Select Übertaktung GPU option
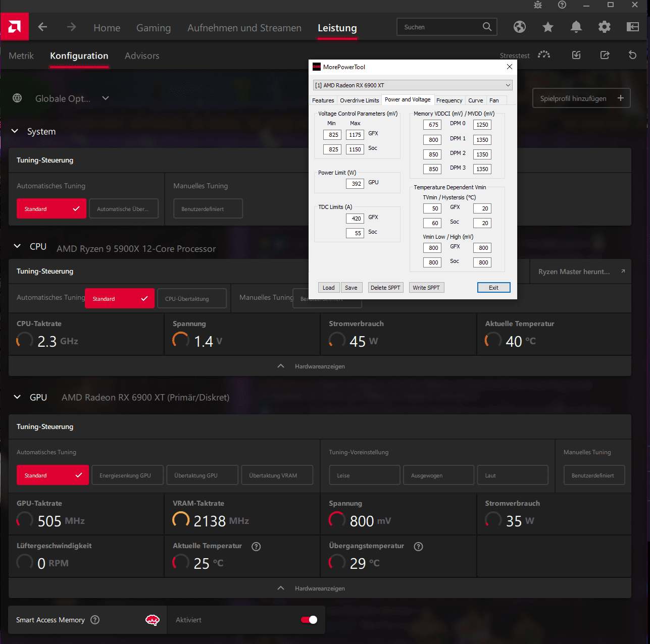The height and width of the screenshot is (644, 650). click(203, 475)
